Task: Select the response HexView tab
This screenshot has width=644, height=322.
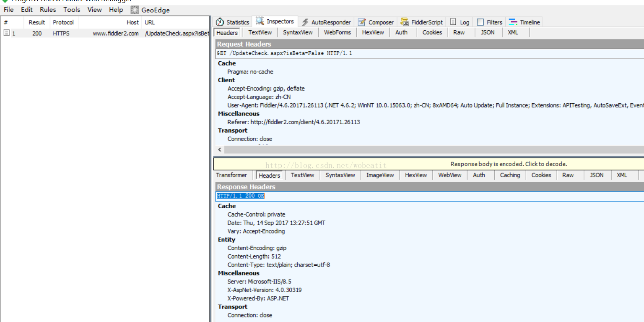Action: pos(416,175)
